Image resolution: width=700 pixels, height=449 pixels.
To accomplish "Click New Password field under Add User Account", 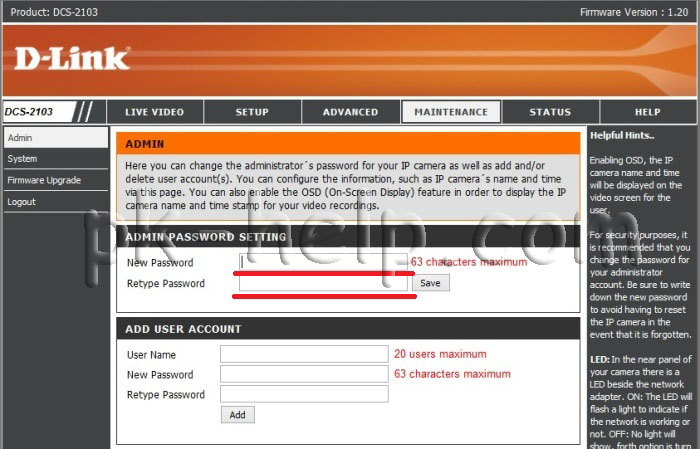I will click(x=304, y=374).
